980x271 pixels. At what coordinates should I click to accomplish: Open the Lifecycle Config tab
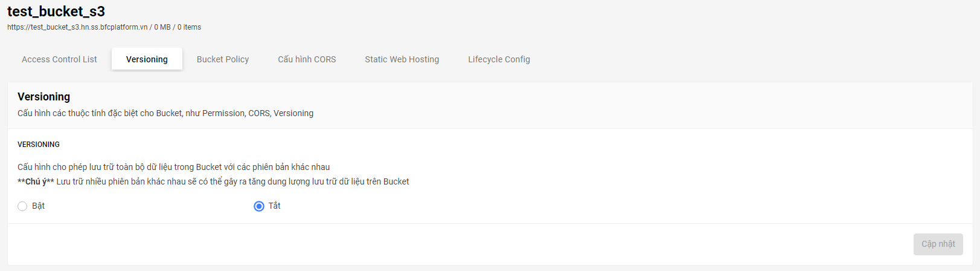(x=499, y=59)
